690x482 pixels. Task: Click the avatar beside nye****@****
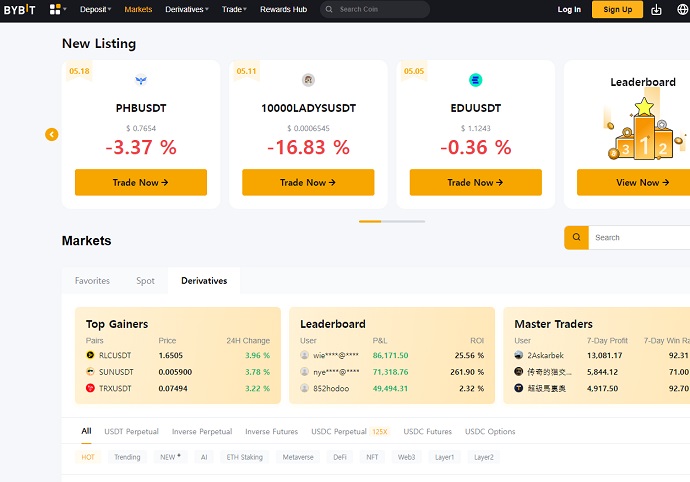305,372
